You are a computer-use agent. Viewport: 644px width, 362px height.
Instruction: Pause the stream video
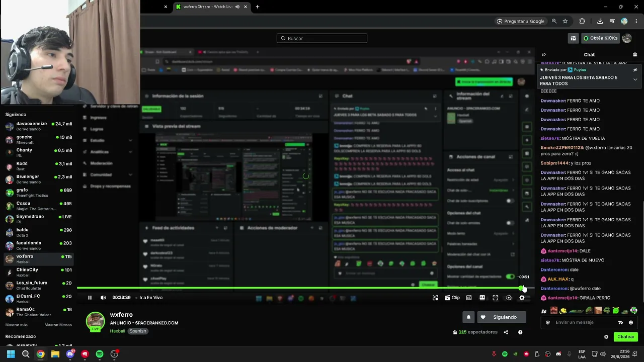coord(90,298)
